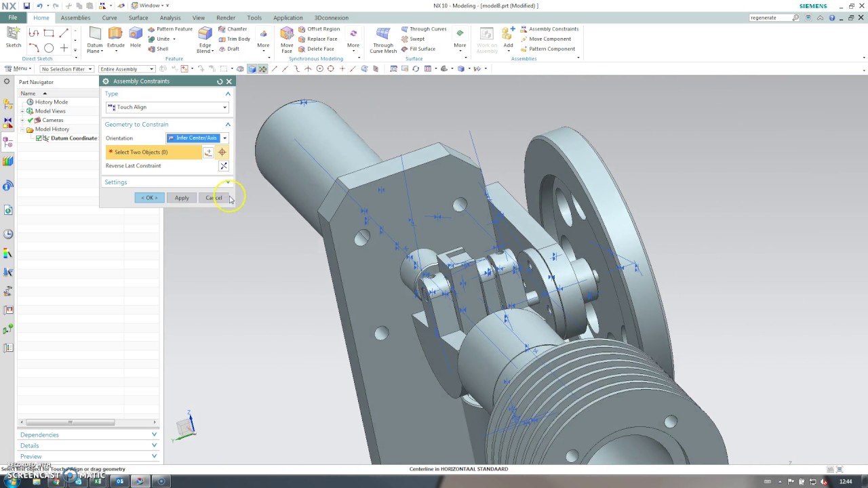
Task: Reset the Assembly Constraints dialog
Action: pos(220,81)
